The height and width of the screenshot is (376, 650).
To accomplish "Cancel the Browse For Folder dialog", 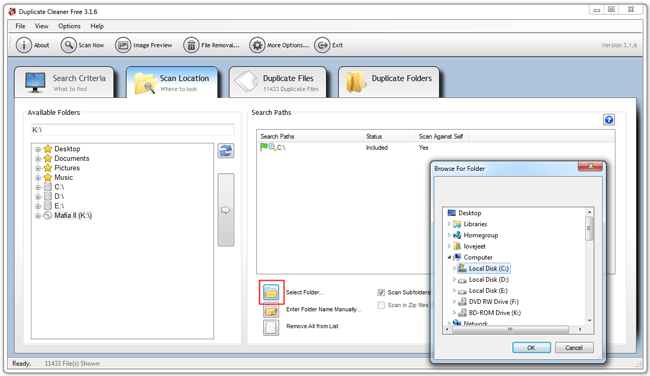I will (574, 347).
